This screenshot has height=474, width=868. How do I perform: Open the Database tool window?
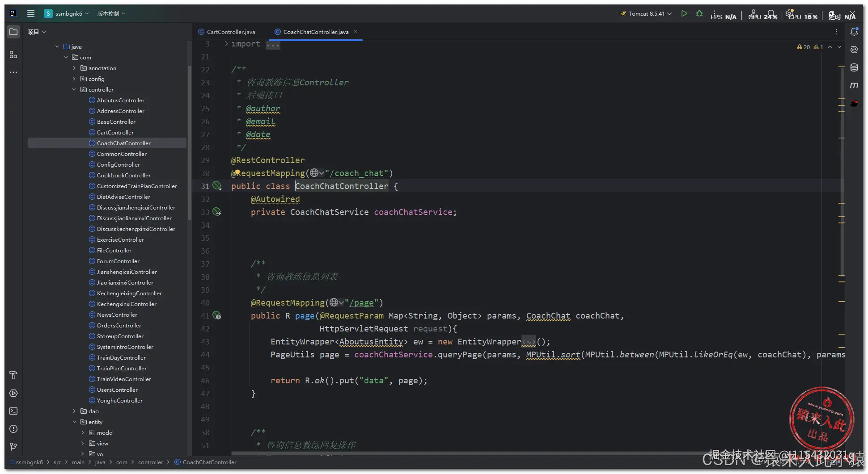854,67
